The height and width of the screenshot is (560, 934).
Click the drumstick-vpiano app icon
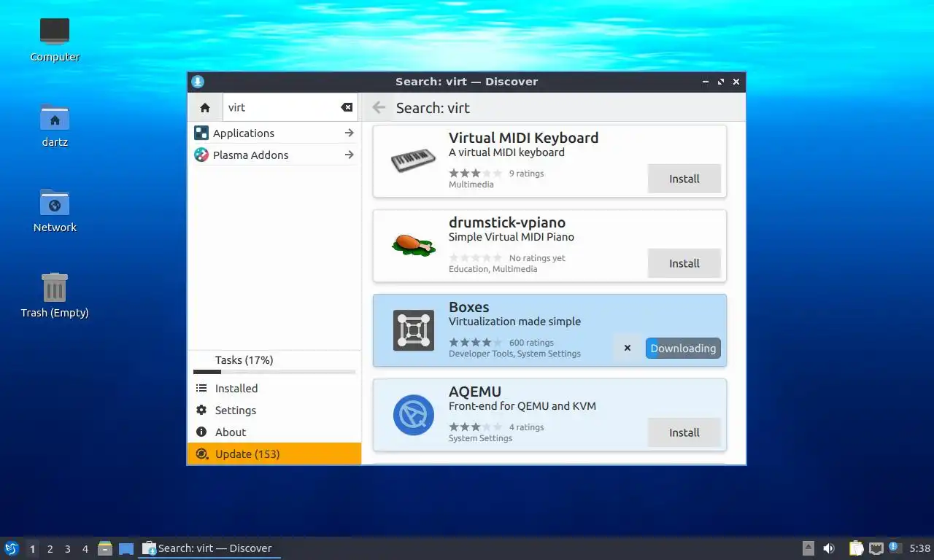click(413, 245)
